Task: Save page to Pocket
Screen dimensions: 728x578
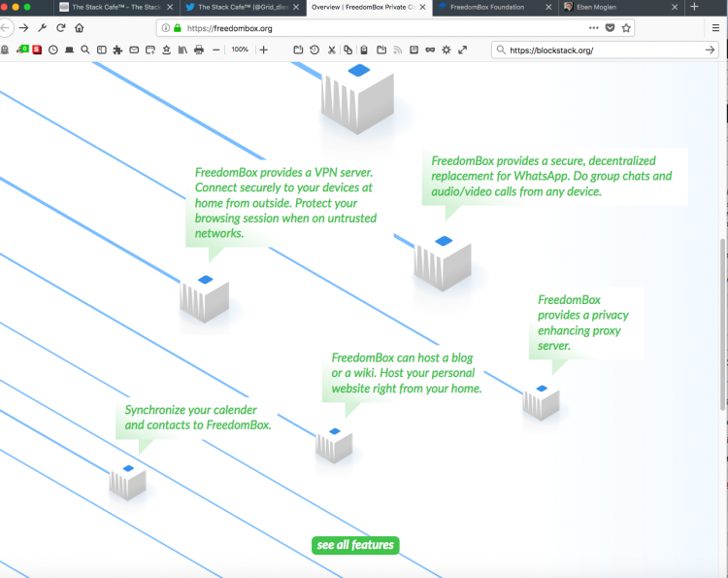Action: pyautogui.click(x=611, y=28)
